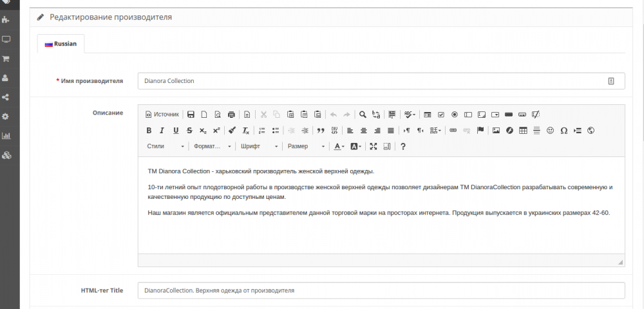
Task: Click the New Page icon in editor
Action: (x=204, y=115)
